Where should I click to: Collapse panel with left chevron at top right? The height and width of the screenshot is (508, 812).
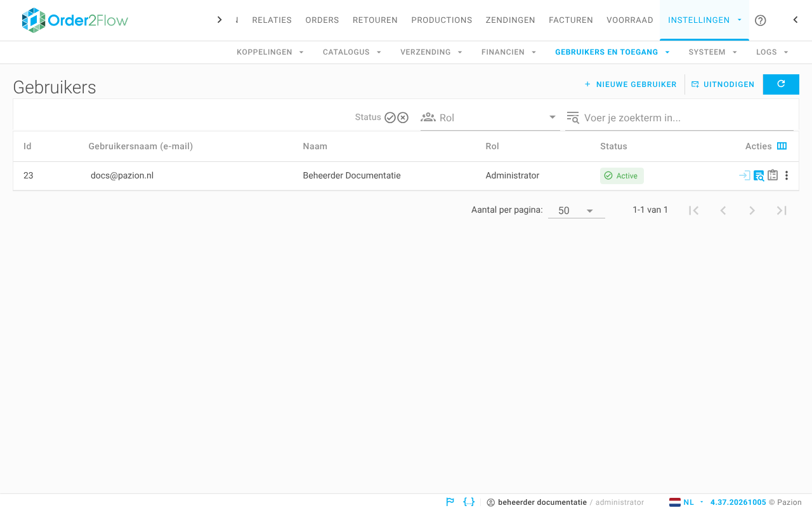(x=796, y=20)
